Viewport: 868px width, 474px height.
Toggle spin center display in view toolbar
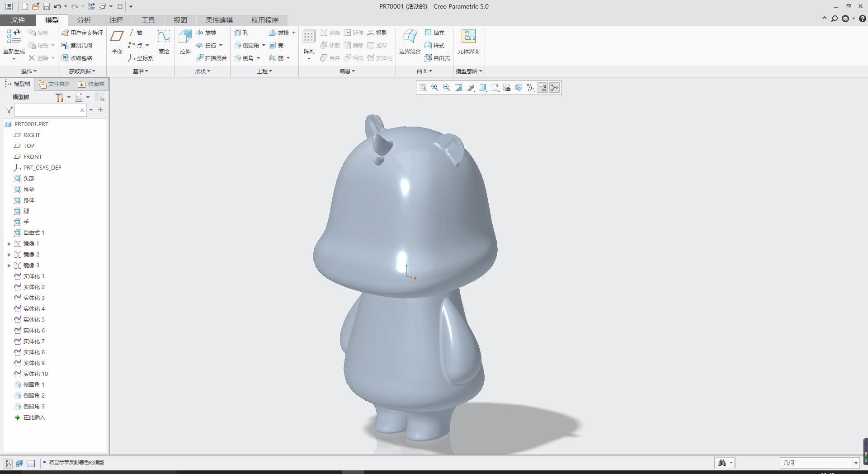tap(555, 88)
